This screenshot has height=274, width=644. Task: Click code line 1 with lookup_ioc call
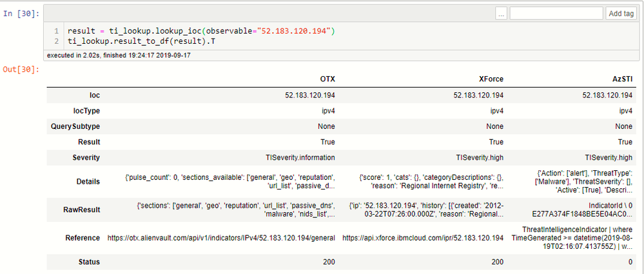pyautogui.click(x=202, y=31)
